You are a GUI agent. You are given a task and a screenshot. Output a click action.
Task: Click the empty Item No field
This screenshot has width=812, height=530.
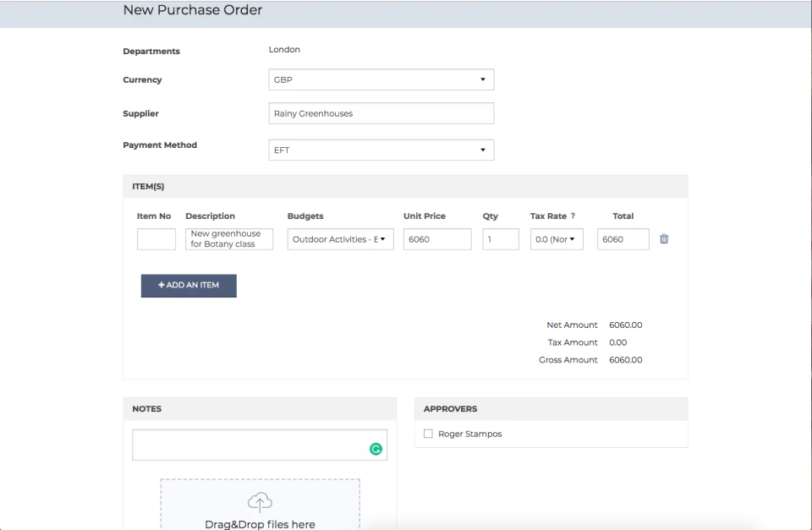[156, 239]
